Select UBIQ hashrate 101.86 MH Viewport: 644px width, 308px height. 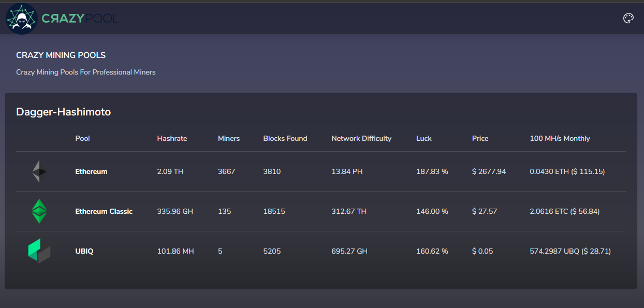point(175,251)
